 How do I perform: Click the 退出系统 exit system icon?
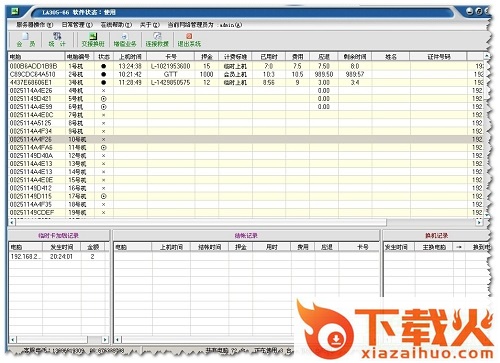(x=189, y=40)
